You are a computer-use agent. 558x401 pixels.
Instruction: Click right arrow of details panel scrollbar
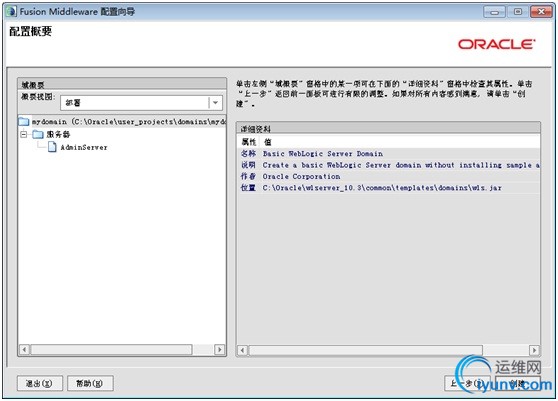coord(534,350)
